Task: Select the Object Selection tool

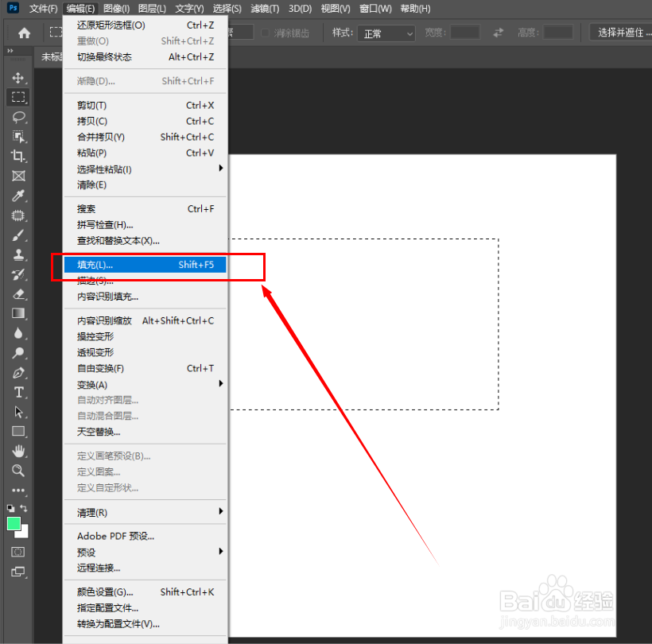Action: tap(17, 137)
